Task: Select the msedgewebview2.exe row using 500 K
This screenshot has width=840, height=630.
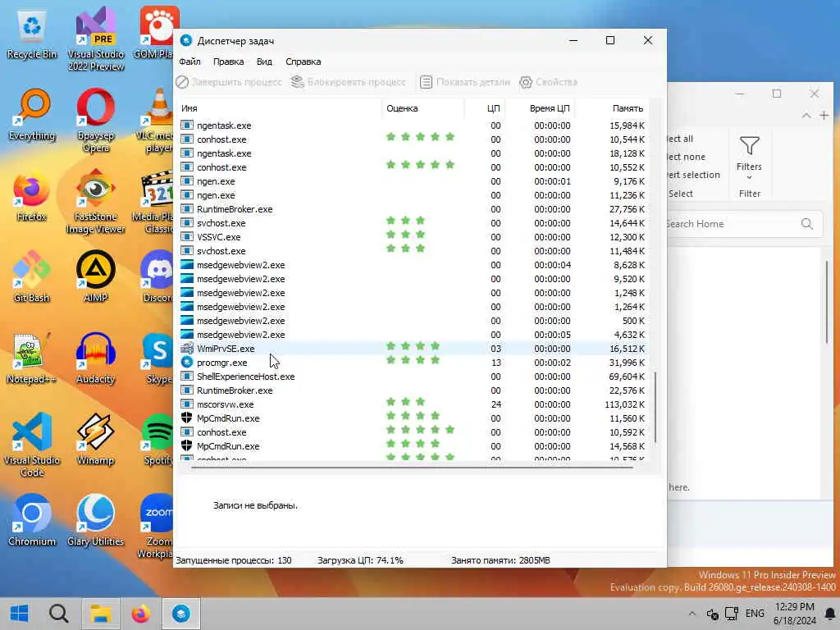Action: coord(413,321)
